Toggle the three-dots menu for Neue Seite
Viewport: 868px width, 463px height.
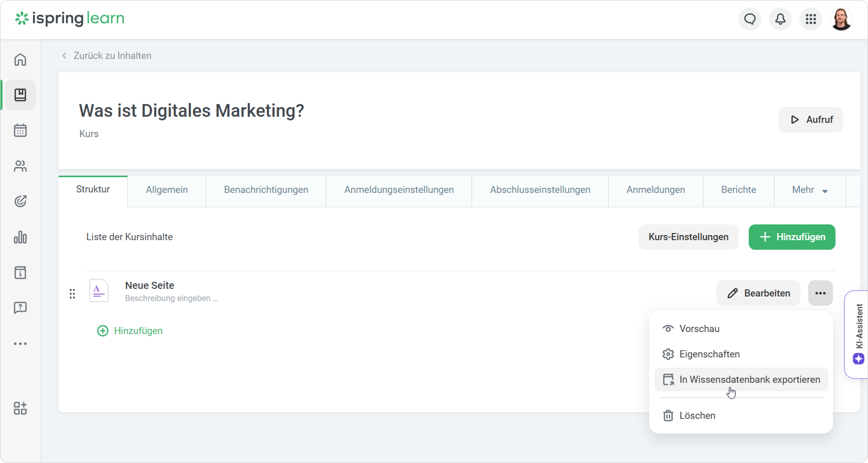point(820,293)
